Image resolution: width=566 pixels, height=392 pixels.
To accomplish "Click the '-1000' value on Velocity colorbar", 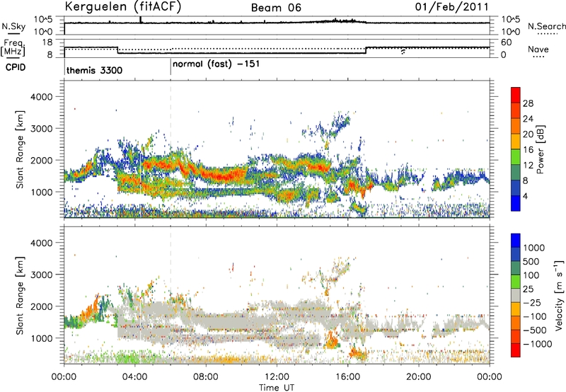I will (538, 344).
